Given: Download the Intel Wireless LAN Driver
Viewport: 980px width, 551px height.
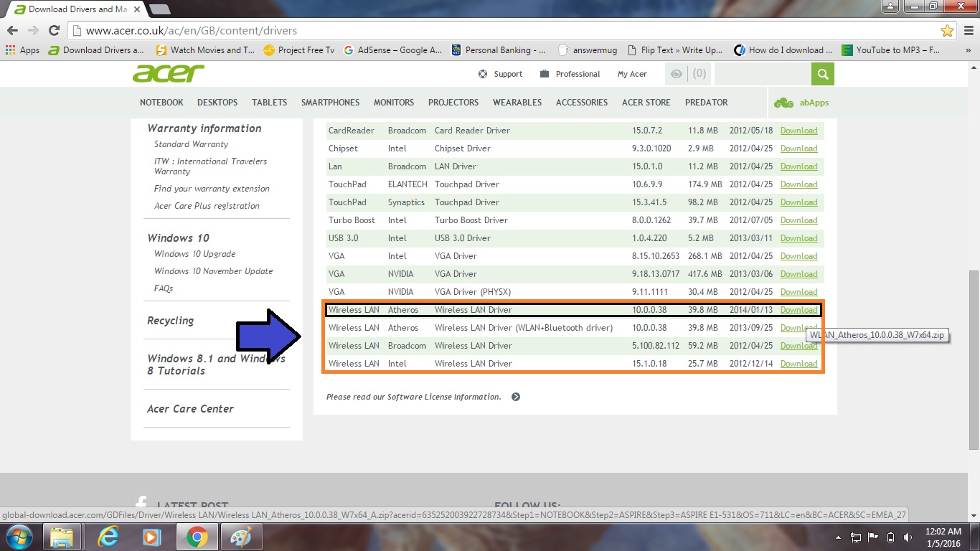Looking at the screenshot, I should pyautogui.click(x=798, y=364).
